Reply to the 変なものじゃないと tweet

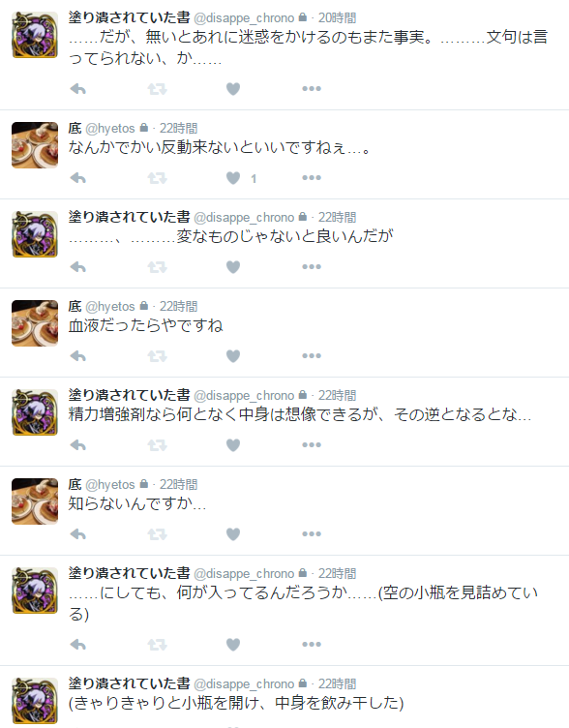(x=78, y=267)
